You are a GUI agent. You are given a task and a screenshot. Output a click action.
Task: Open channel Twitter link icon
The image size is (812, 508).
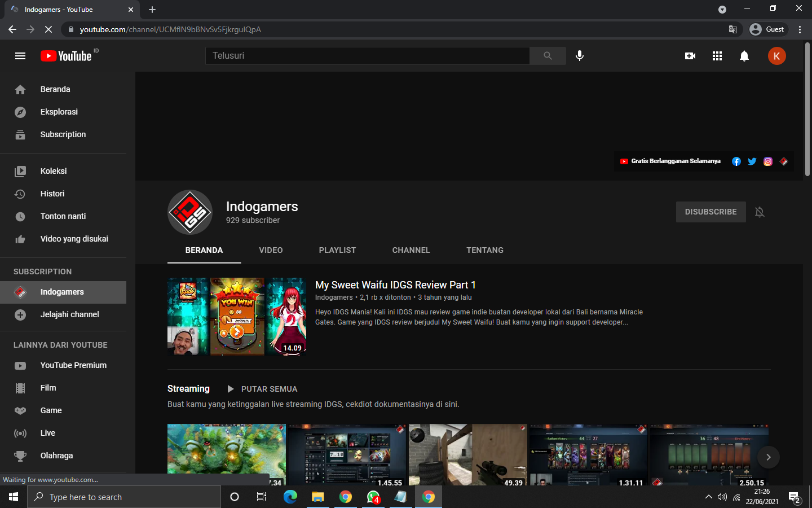752,161
